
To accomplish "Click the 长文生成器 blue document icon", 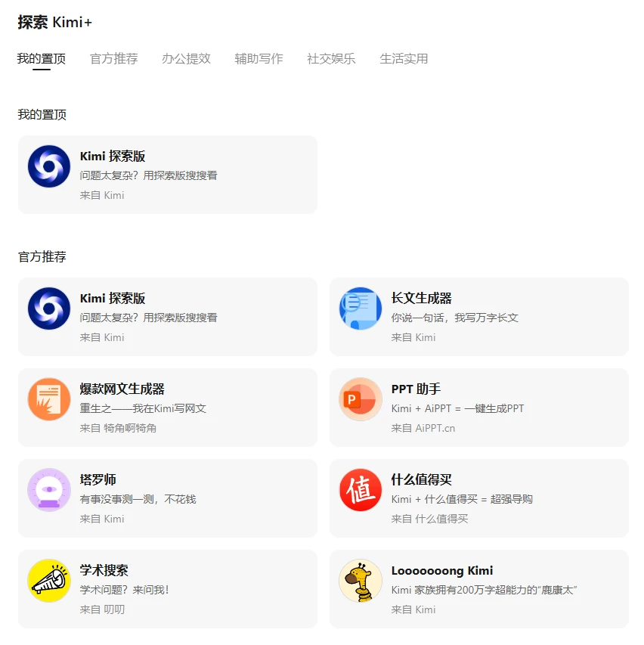I will coord(361,309).
